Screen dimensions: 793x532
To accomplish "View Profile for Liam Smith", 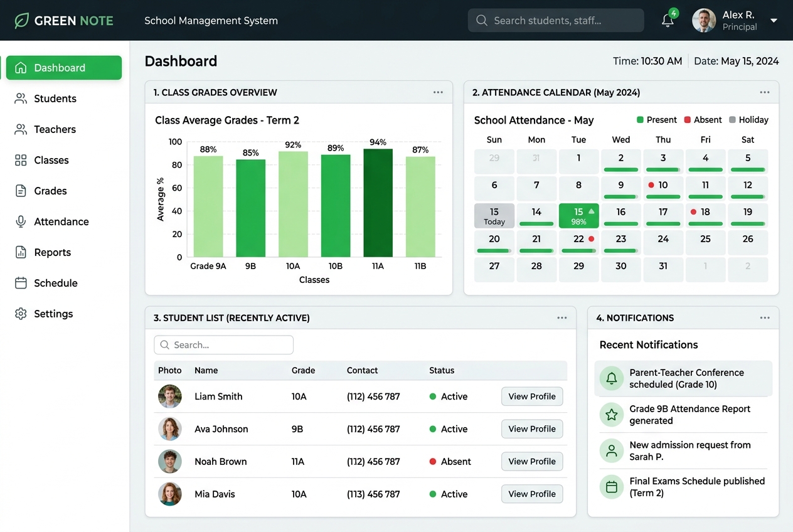I will (x=532, y=396).
